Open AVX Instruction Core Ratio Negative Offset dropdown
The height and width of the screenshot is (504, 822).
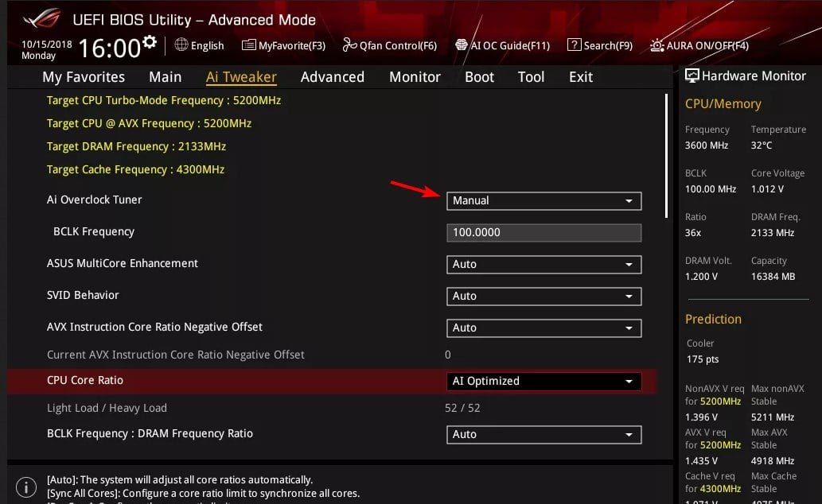543,328
